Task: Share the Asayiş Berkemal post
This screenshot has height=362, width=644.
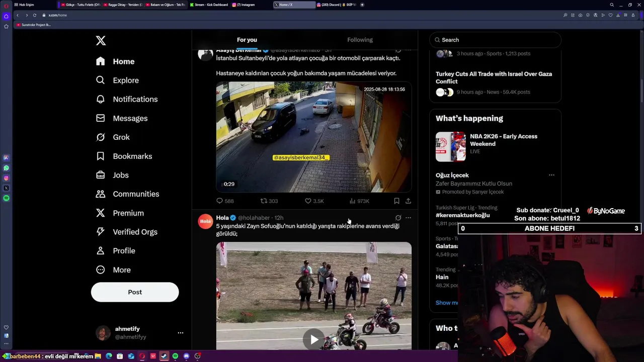Action: point(408,201)
